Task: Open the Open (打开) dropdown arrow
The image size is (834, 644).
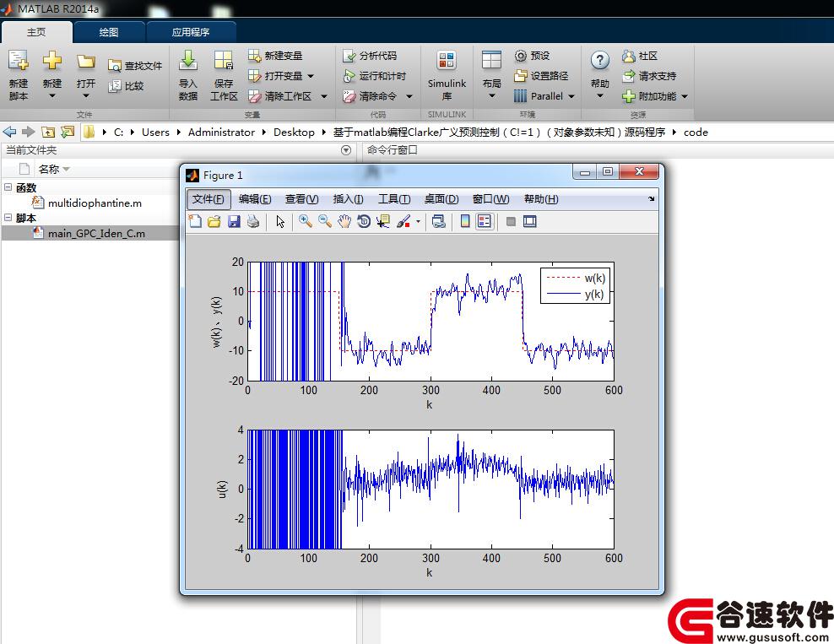Action: 85,95
